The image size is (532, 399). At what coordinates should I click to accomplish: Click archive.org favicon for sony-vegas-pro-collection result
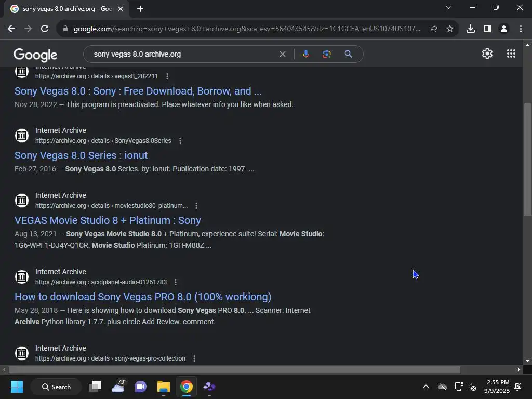pyautogui.click(x=22, y=353)
